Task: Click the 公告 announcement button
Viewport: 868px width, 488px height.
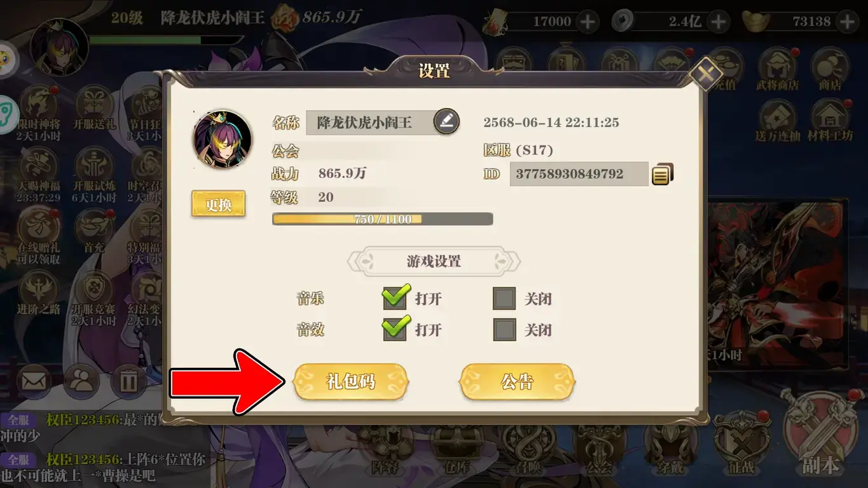Action: click(517, 382)
